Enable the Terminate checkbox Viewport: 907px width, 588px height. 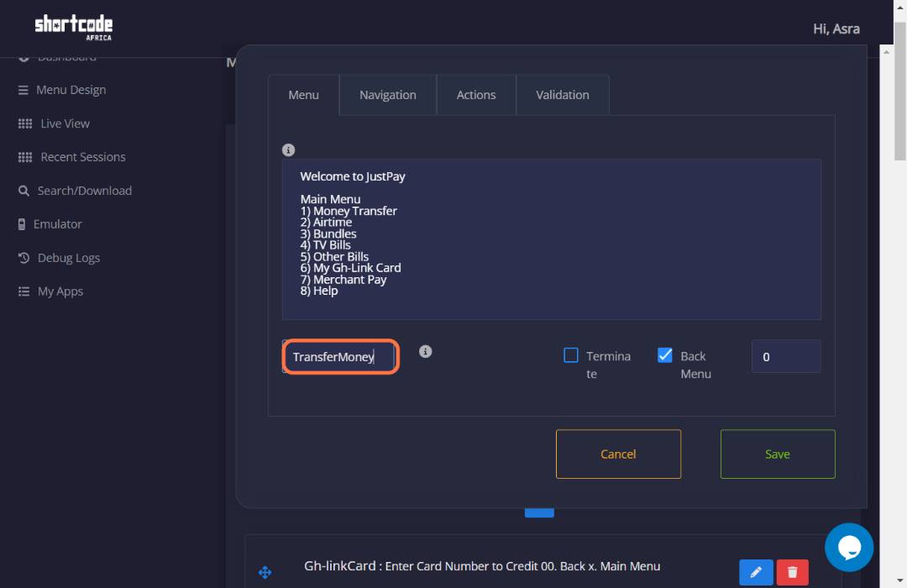571,354
